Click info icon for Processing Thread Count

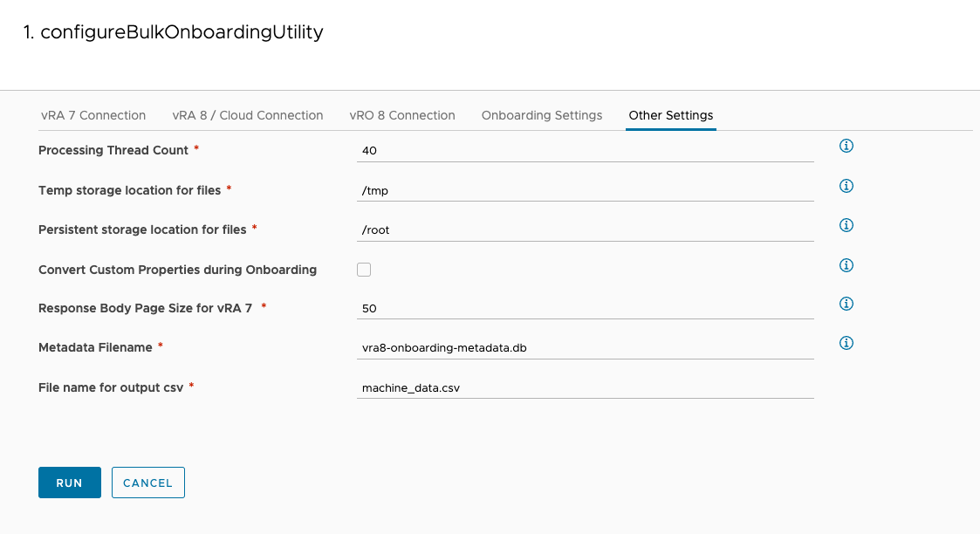point(846,146)
